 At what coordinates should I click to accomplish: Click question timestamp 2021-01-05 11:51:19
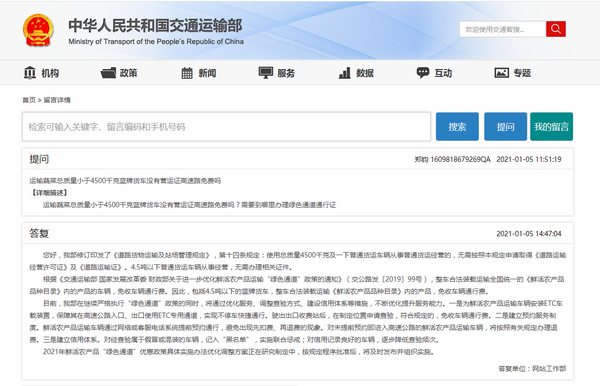click(529, 160)
